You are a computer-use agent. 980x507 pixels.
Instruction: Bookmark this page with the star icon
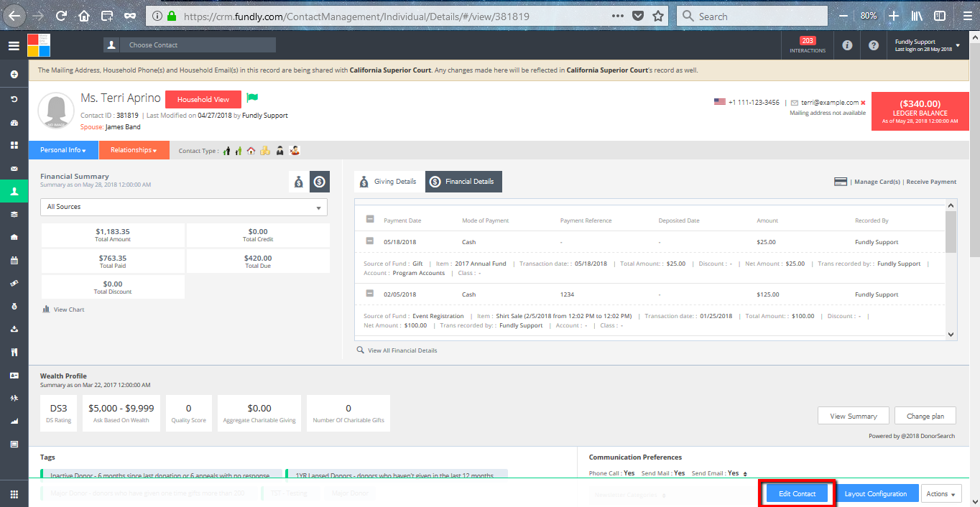pos(657,16)
